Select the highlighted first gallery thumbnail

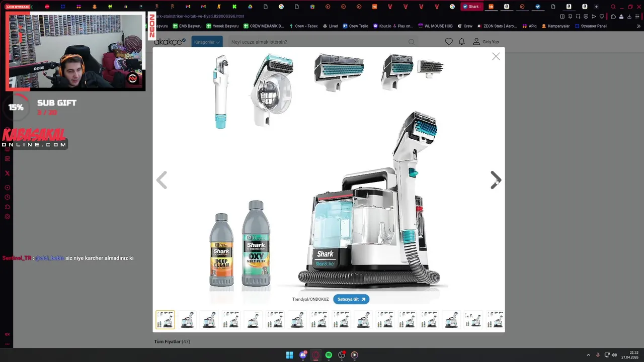[165, 320]
